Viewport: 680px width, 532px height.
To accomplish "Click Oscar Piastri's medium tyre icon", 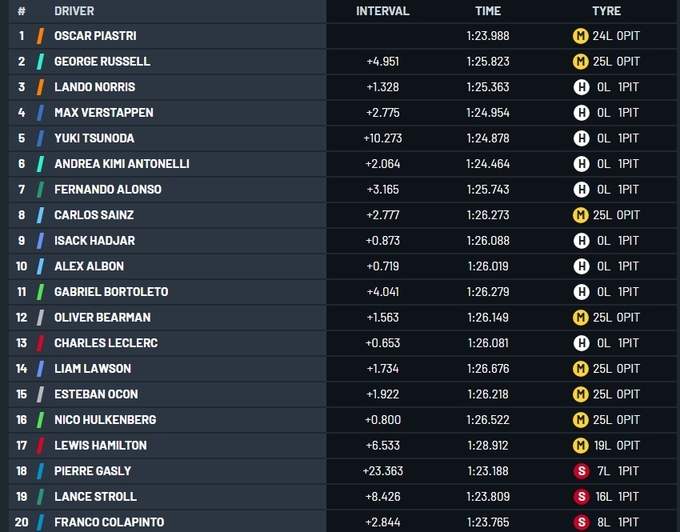I will pyautogui.click(x=579, y=36).
